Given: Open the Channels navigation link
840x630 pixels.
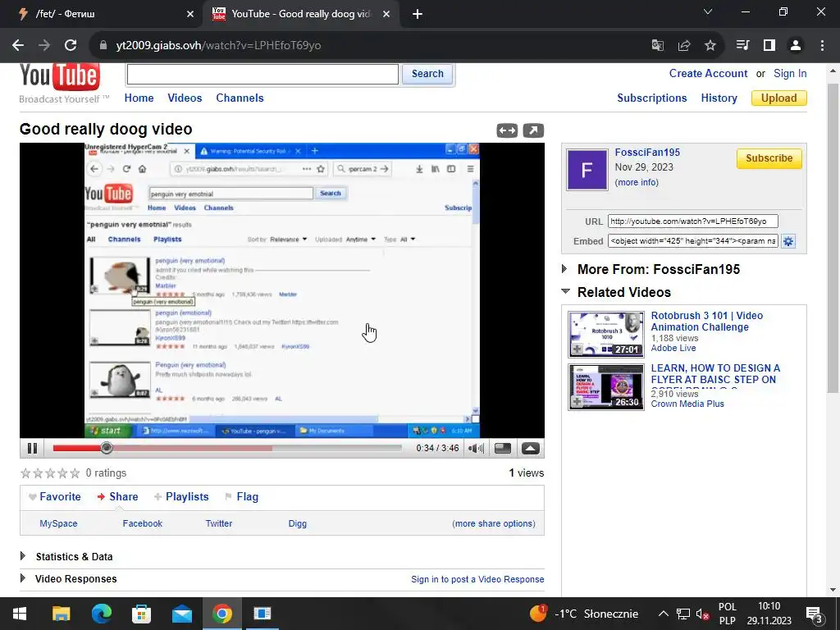Looking at the screenshot, I should (x=240, y=98).
